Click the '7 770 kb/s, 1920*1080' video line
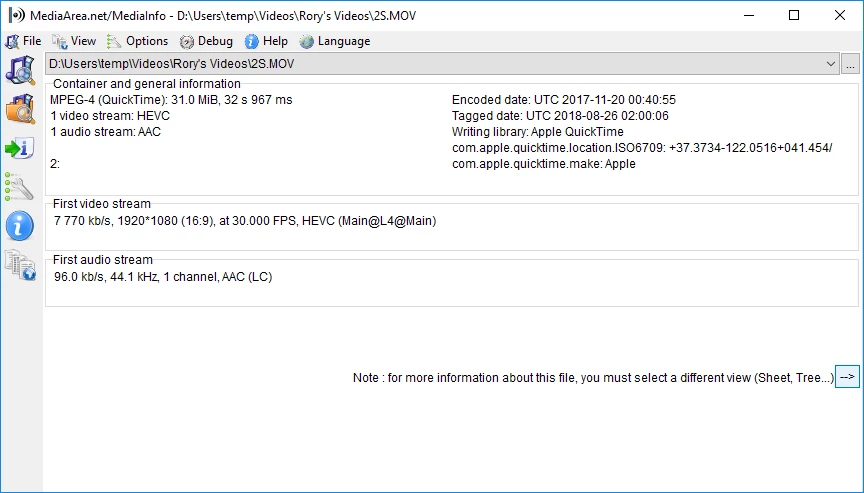 (245, 221)
